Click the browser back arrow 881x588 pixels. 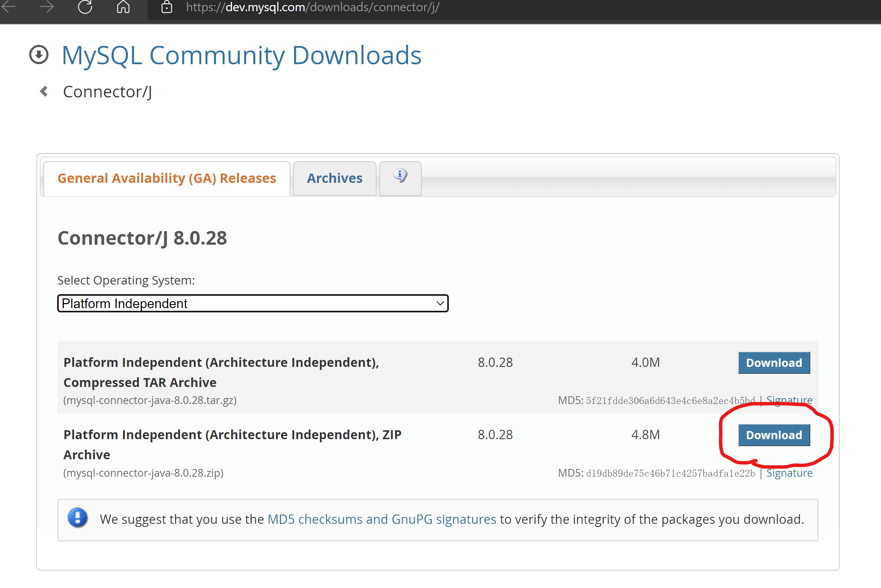[x=9, y=7]
